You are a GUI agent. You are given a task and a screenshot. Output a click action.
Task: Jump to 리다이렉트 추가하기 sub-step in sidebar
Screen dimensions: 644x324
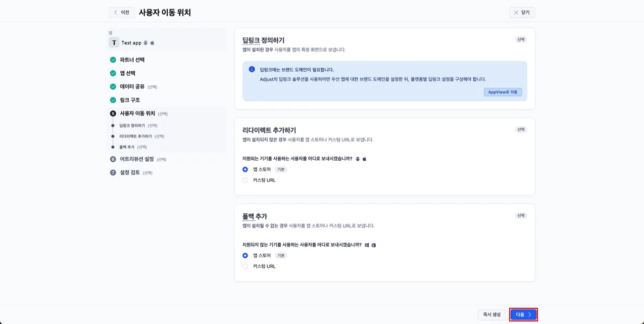135,136
